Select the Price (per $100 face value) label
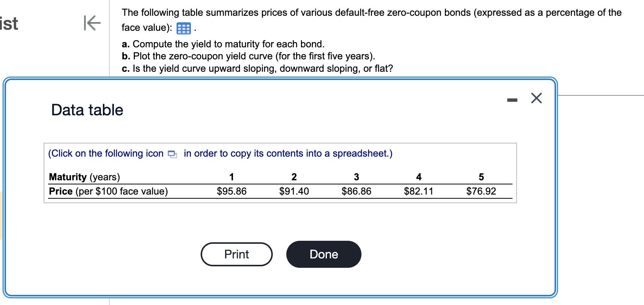 pyautogui.click(x=109, y=191)
